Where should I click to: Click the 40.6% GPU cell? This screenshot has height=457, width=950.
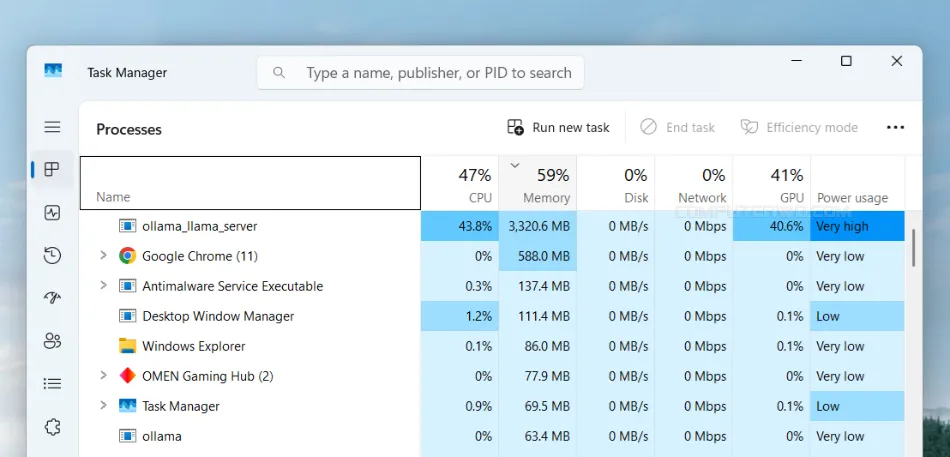[771, 226]
